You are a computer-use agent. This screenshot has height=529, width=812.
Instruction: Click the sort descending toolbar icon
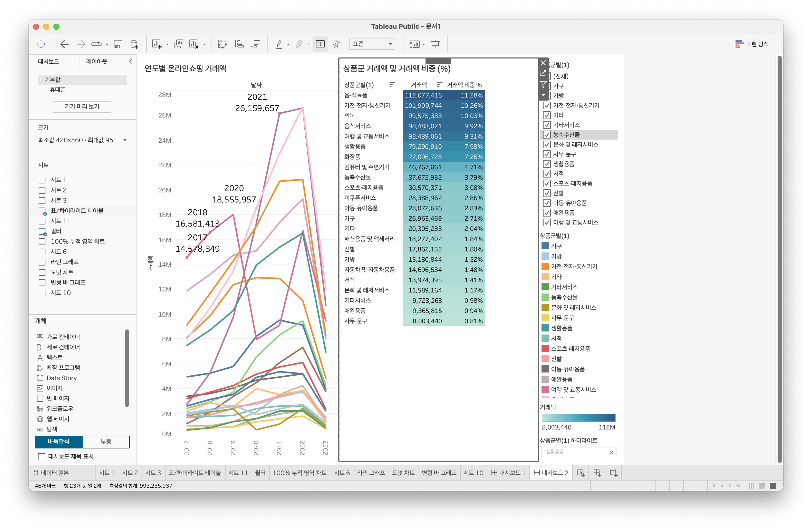[x=255, y=44]
